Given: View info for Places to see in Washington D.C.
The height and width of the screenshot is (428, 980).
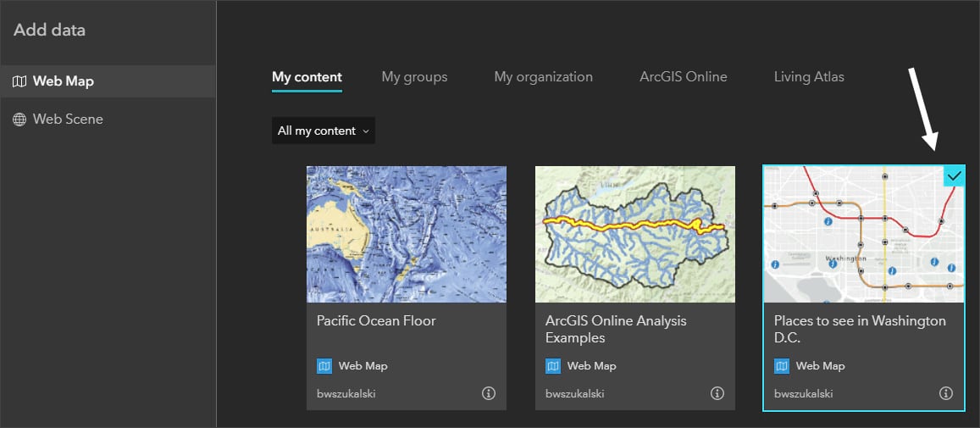Looking at the screenshot, I should point(946,393).
